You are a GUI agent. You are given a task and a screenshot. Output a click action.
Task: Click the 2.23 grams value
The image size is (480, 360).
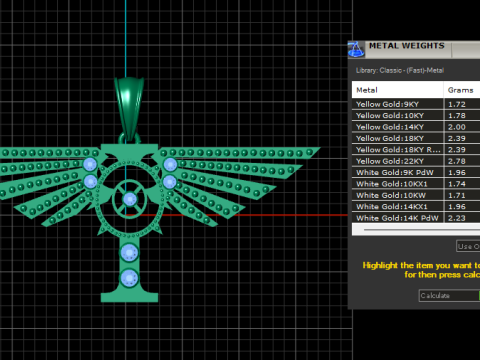coord(457,218)
